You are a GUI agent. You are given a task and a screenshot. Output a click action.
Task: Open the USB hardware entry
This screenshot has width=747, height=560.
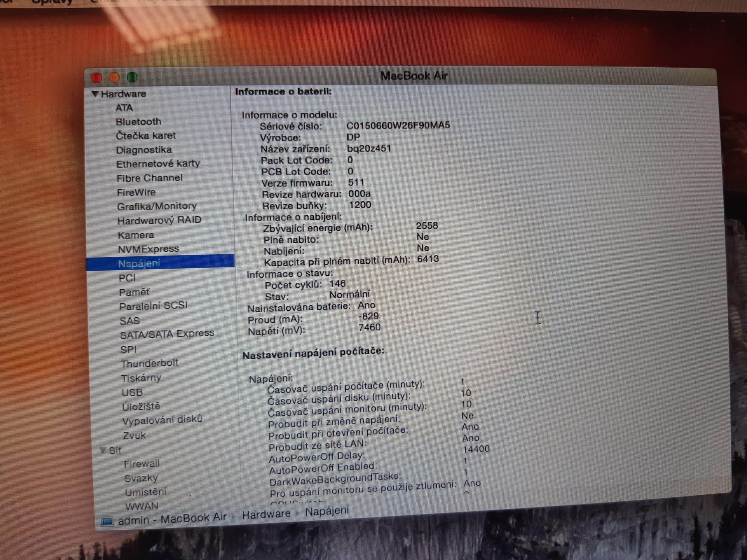click(132, 392)
